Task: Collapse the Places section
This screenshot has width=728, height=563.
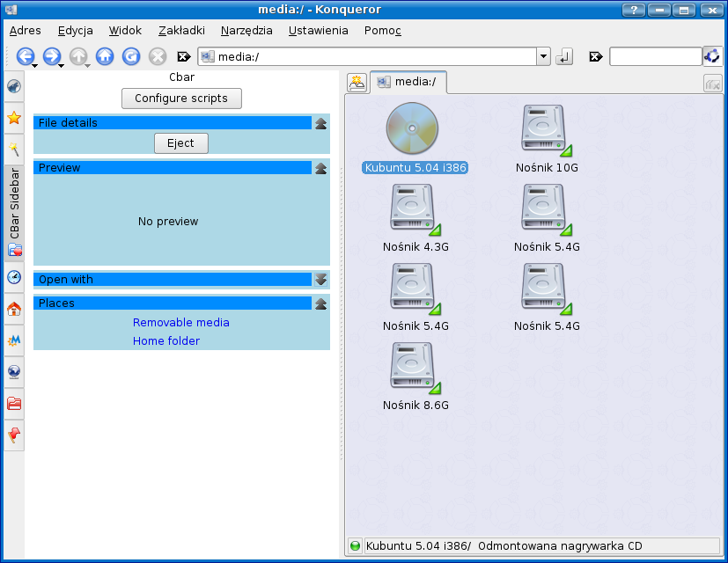Action: pyautogui.click(x=320, y=303)
